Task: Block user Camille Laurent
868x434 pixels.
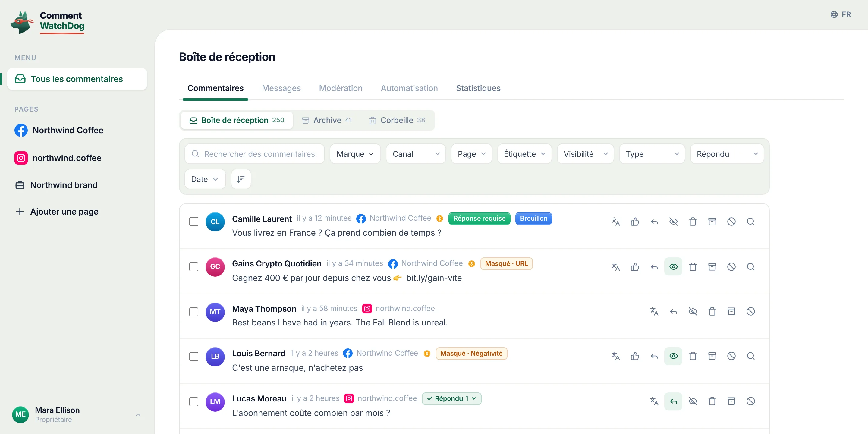Action: tap(731, 222)
